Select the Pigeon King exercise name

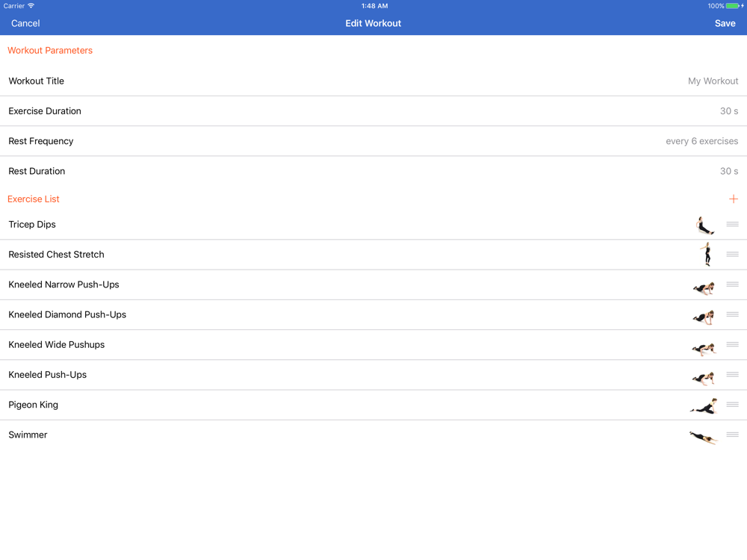point(34,405)
